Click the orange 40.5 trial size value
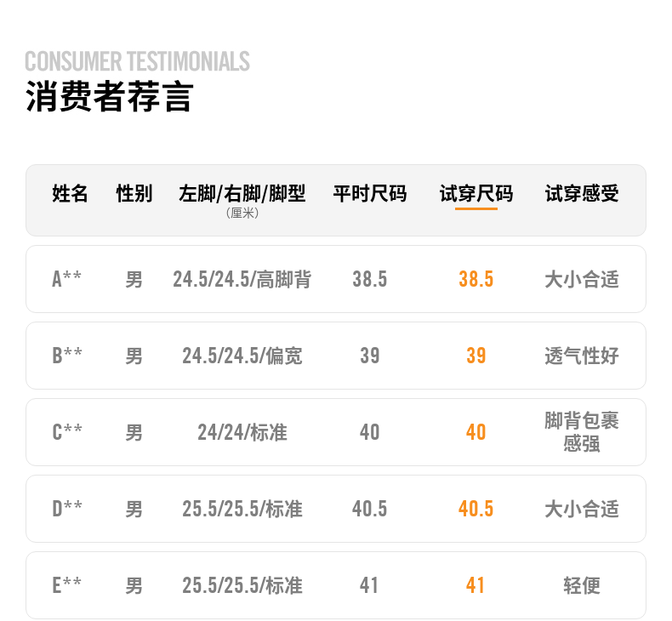Image resolution: width=672 pixels, height=621 pixels. tap(476, 509)
